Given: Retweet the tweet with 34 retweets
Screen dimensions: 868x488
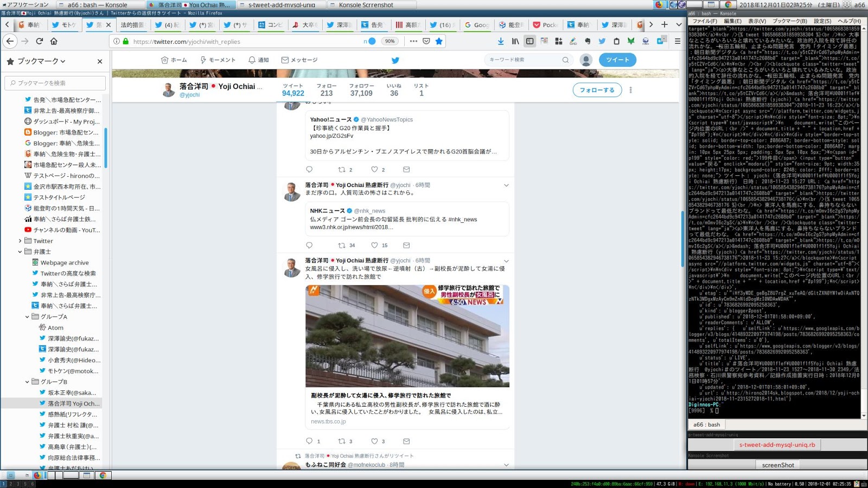Looking at the screenshot, I should coord(342,246).
